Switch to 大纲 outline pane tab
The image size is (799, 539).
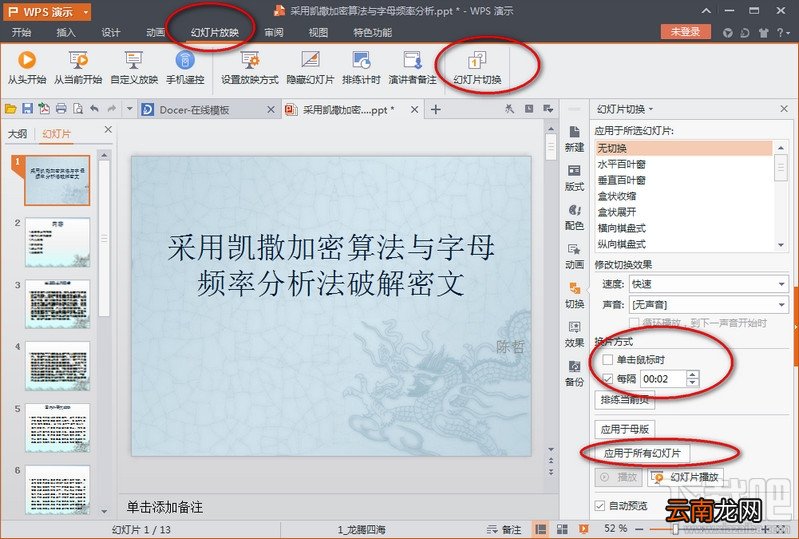(17, 134)
